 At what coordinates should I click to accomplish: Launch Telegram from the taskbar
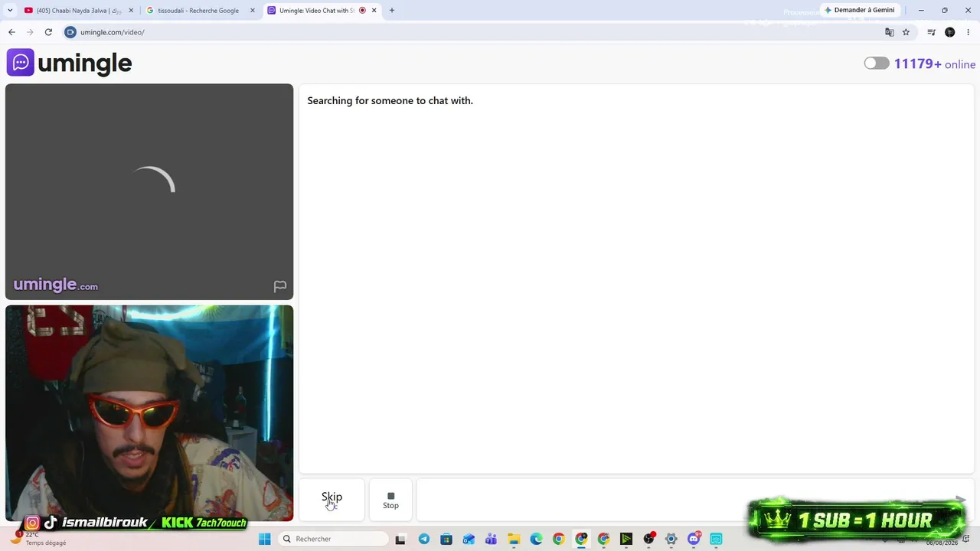[x=424, y=540]
